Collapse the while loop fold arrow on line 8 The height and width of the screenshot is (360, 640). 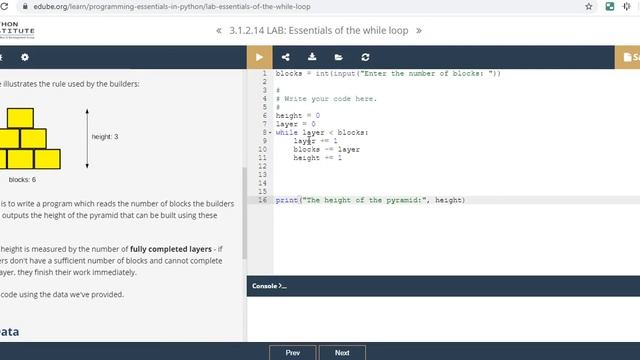point(270,133)
